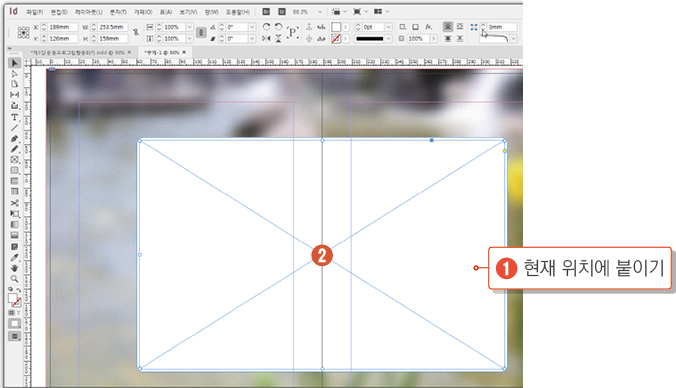
Task: Expand the fill swatch options arrow
Action: (345, 27)
